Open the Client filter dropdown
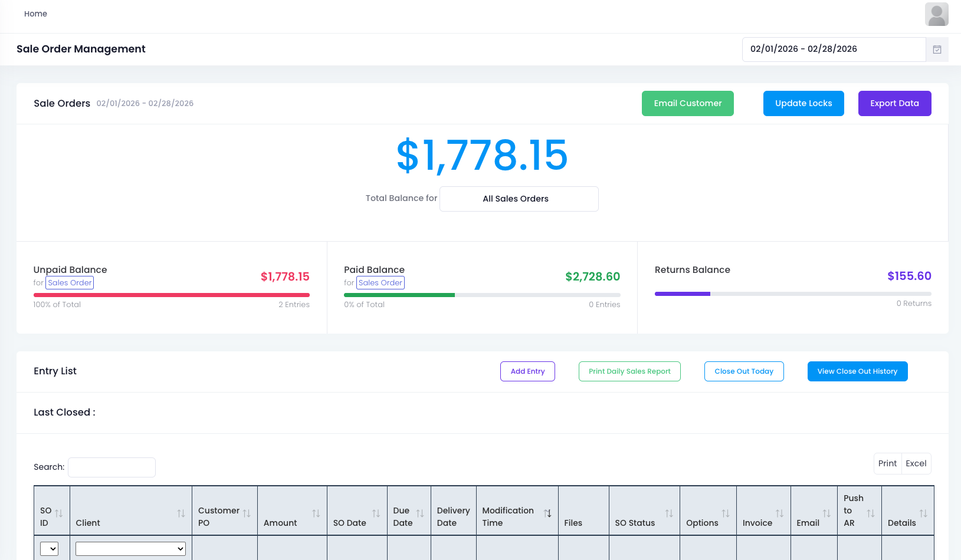 pyautogui.click(x=130, y=548)
